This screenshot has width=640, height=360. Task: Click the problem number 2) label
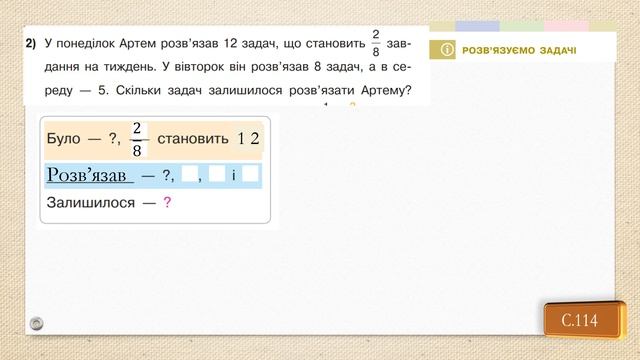pyautogui.click(x=31, y=43)
